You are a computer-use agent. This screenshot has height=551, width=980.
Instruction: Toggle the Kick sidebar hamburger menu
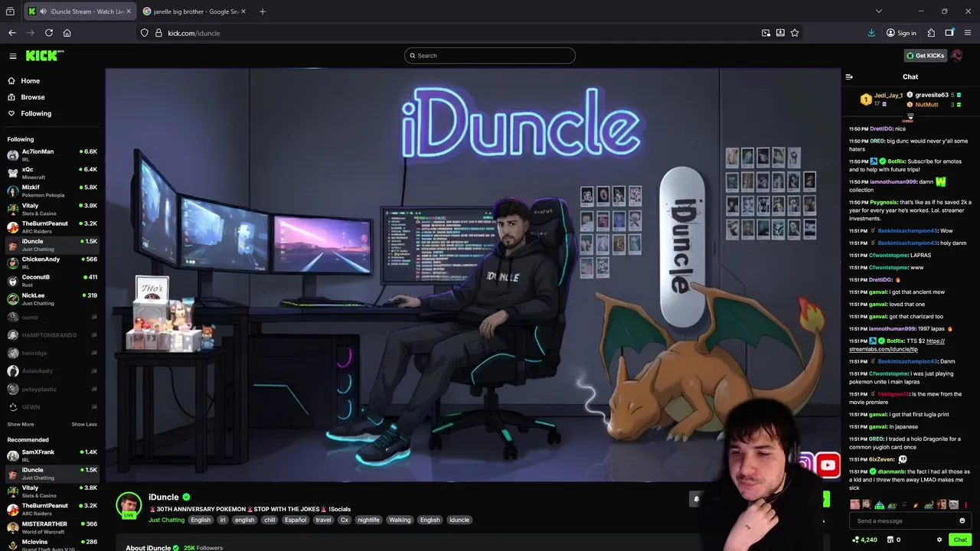point(13,56)
